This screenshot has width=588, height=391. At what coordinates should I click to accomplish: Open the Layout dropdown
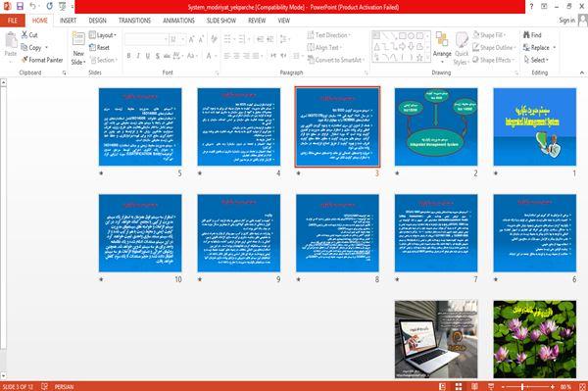[103, 35]
